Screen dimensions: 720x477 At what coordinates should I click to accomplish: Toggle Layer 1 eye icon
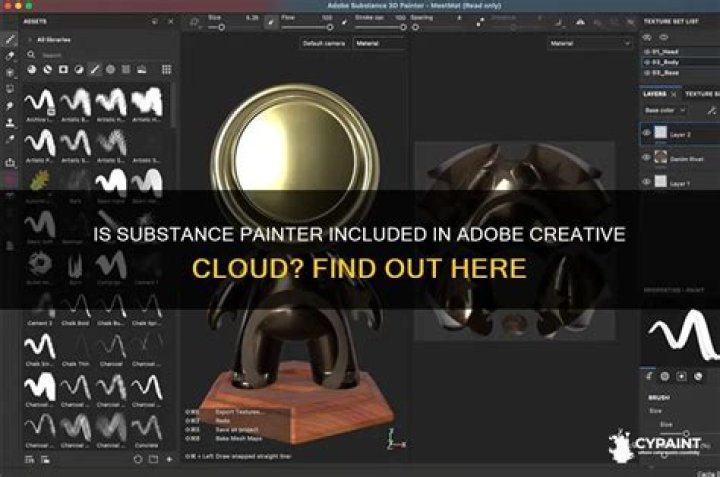tap(646, 183)
